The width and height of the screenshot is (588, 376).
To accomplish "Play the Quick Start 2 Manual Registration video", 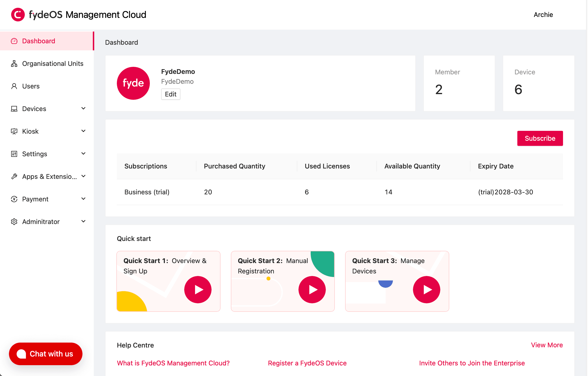I will (x=312, y=290).
